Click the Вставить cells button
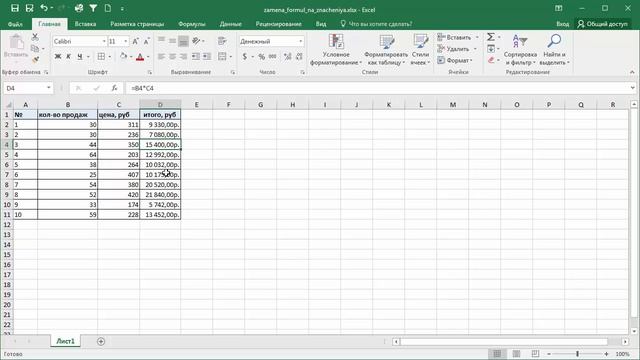Viewport: 640px width, 360px height. pos(455,37)
